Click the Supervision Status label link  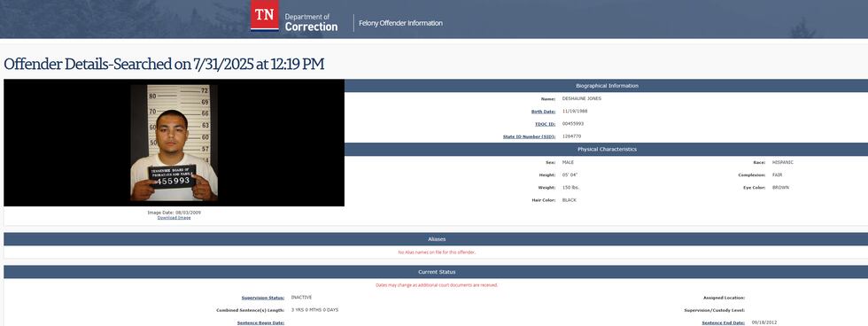click(263, 298)
